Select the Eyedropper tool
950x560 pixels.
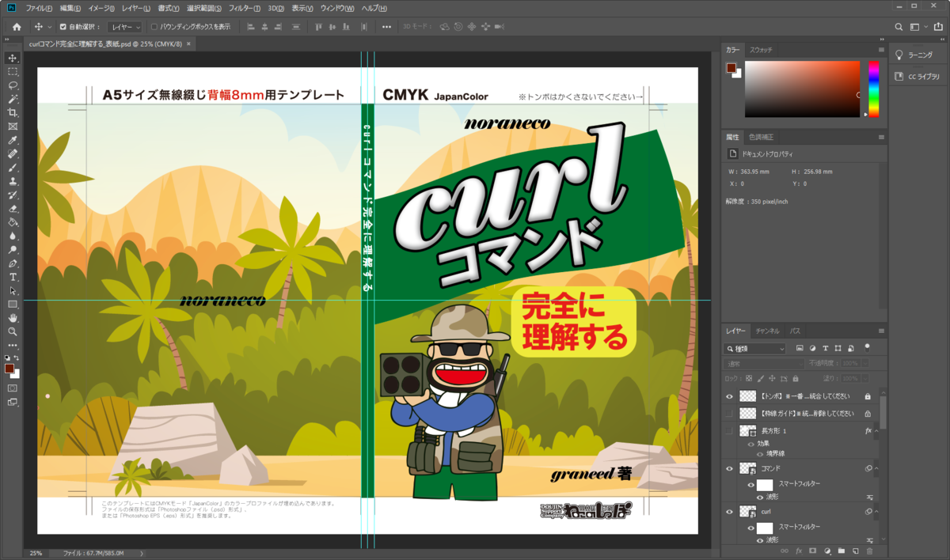click(13, 140)
